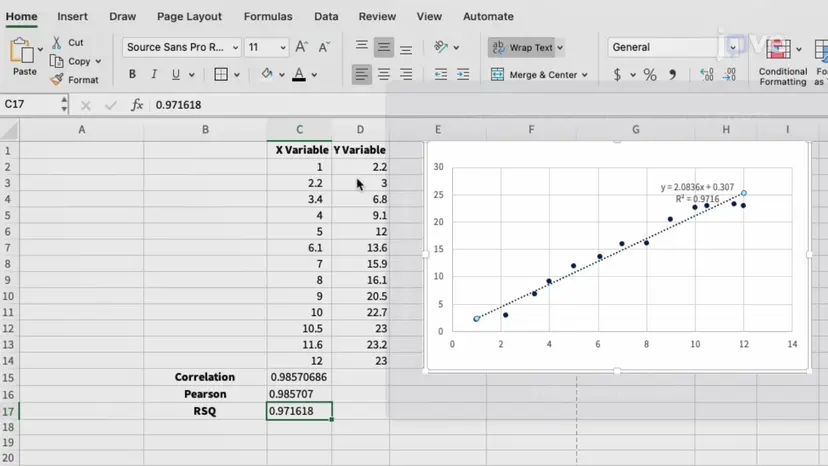
Task: Select the Format painter brush
Action: [57, 80]
